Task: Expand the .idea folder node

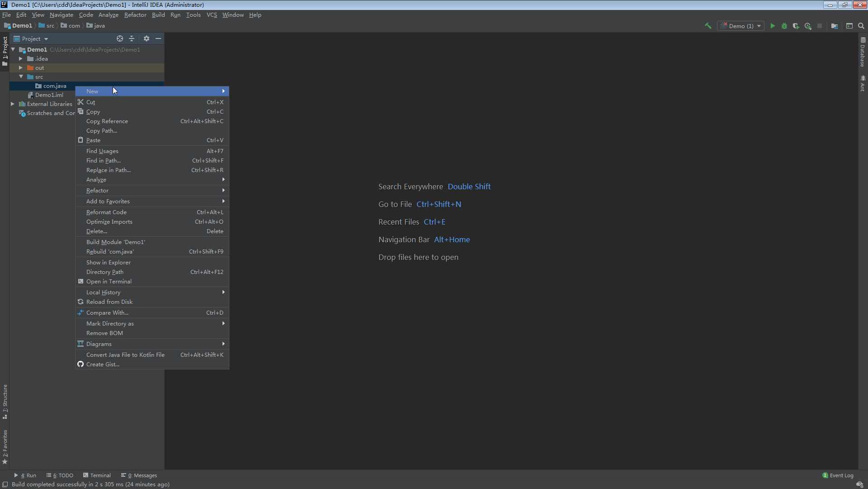Action: pos(21,58)
